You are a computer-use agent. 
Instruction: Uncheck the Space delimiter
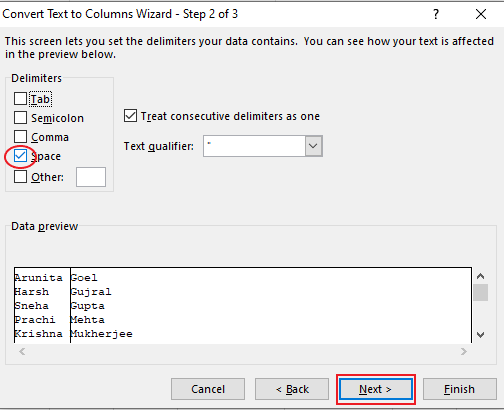coord(21,156)
